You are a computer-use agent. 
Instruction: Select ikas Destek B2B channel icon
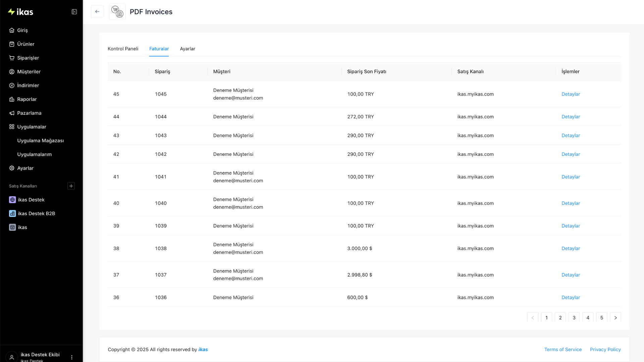(12, 214)
